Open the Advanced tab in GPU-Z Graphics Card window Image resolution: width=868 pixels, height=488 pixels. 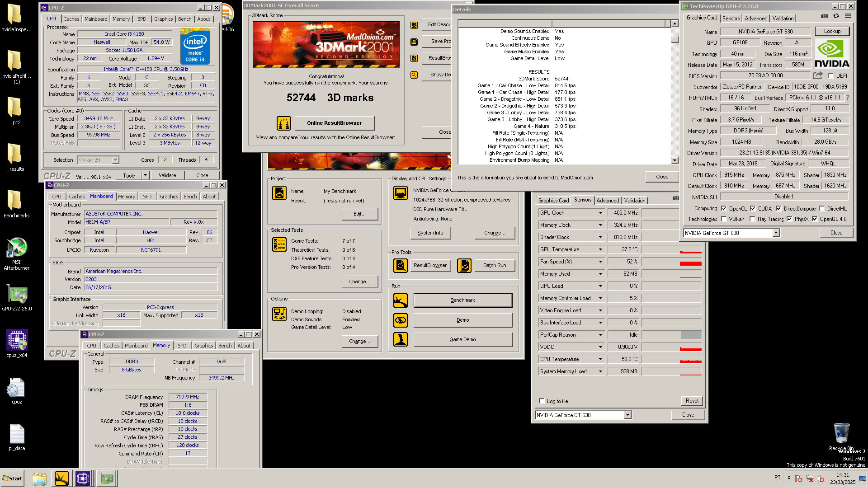click(756, 19)
